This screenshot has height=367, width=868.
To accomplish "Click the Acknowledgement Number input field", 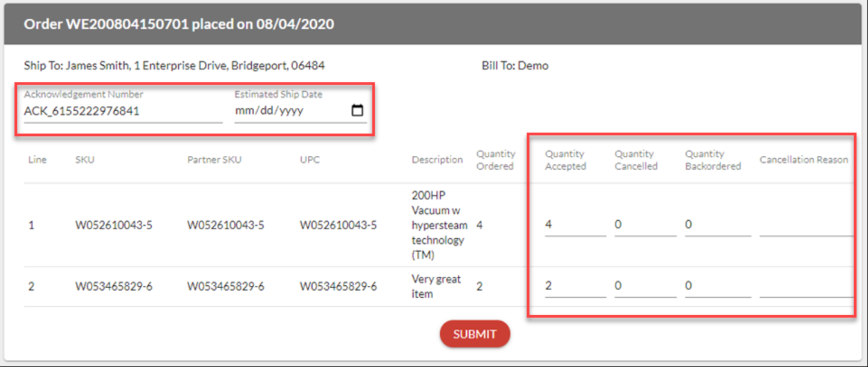I will pyautogui.click(x=123, y=111).
